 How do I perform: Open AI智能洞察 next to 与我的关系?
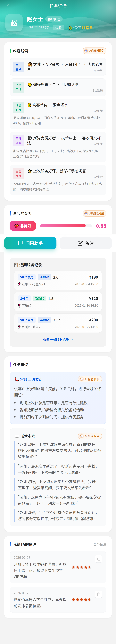tap(95, 213)
